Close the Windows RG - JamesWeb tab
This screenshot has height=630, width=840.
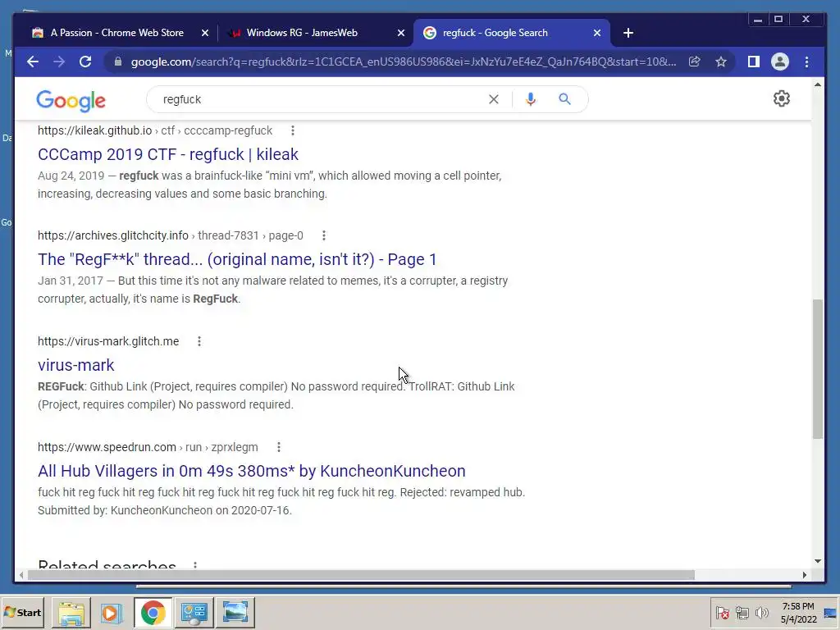[400, 33]
